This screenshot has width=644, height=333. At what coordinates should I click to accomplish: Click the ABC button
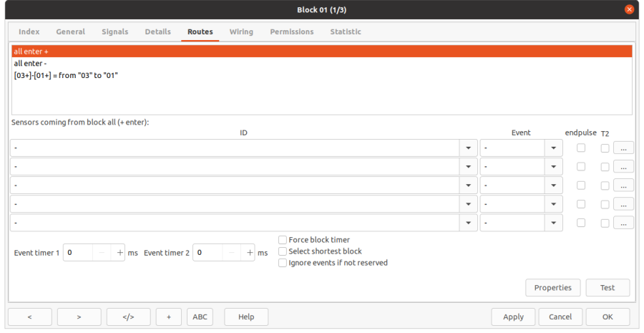pos(200,317)
